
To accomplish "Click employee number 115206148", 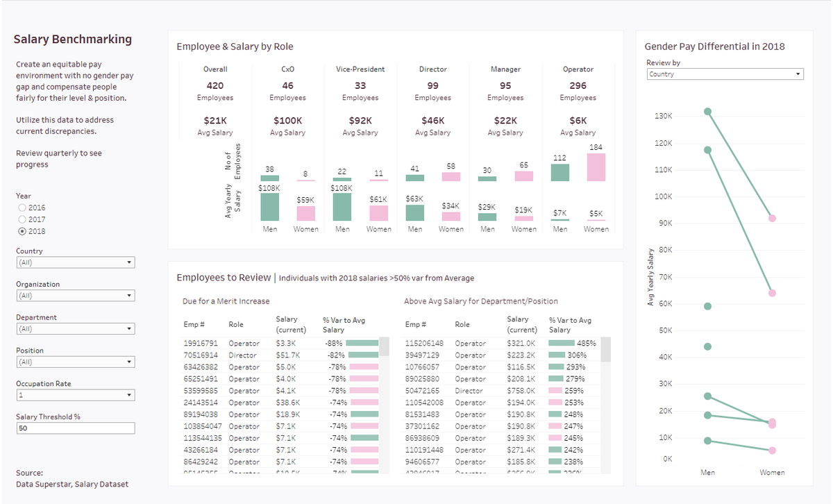I will (424, 343).
